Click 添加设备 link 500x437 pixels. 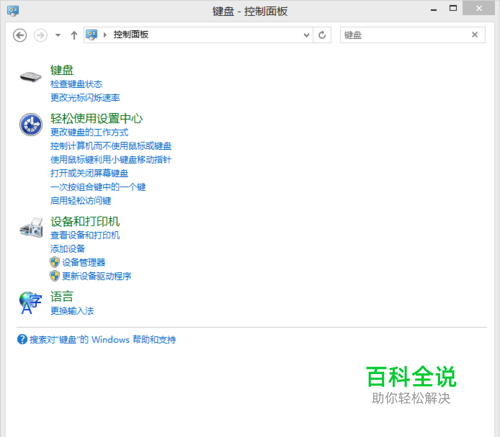[x=68, y=249]
